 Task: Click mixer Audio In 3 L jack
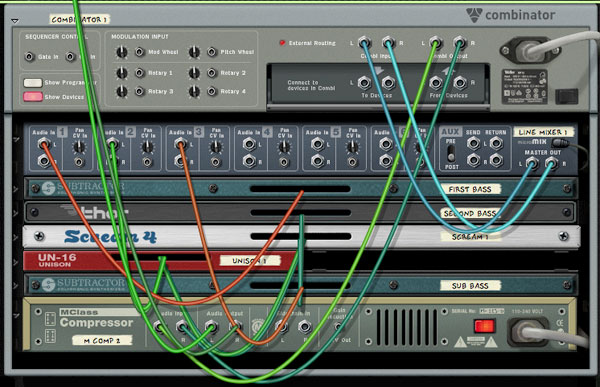(x=181, y=144)
